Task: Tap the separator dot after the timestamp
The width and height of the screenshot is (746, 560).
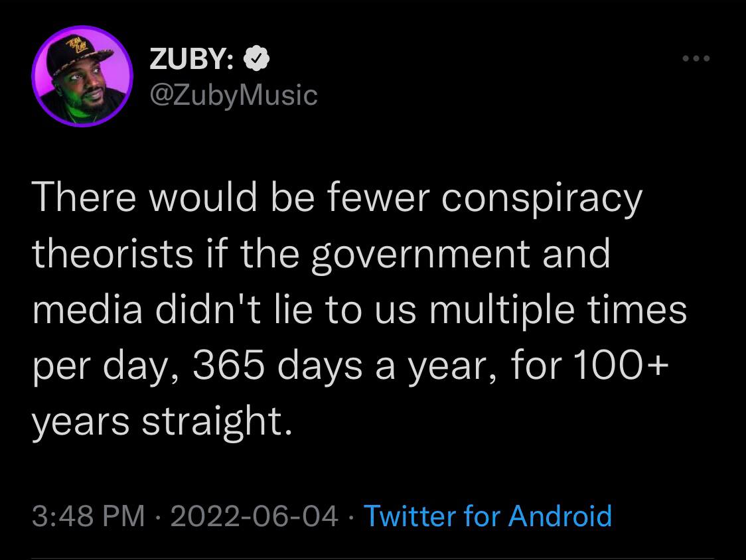Action: [x=157, y=516]
